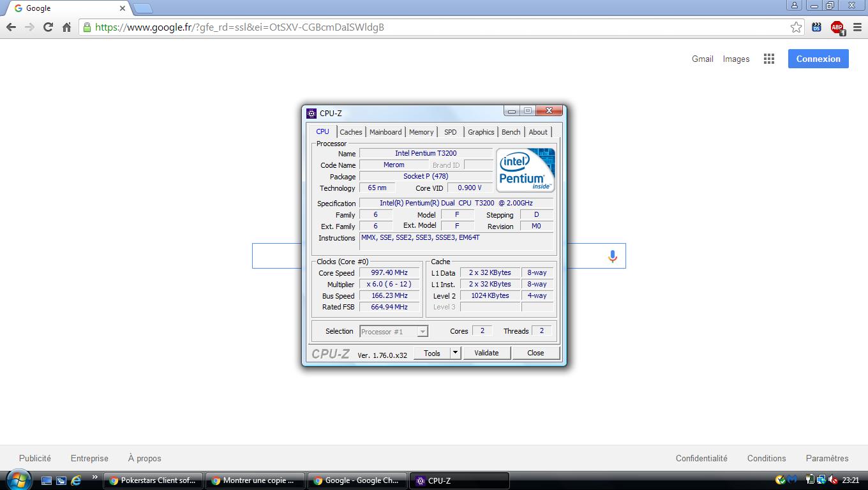The width and height of the screenshot is (868, 490).
Task: Select the Google tab in Chrome
Action: 67,8
